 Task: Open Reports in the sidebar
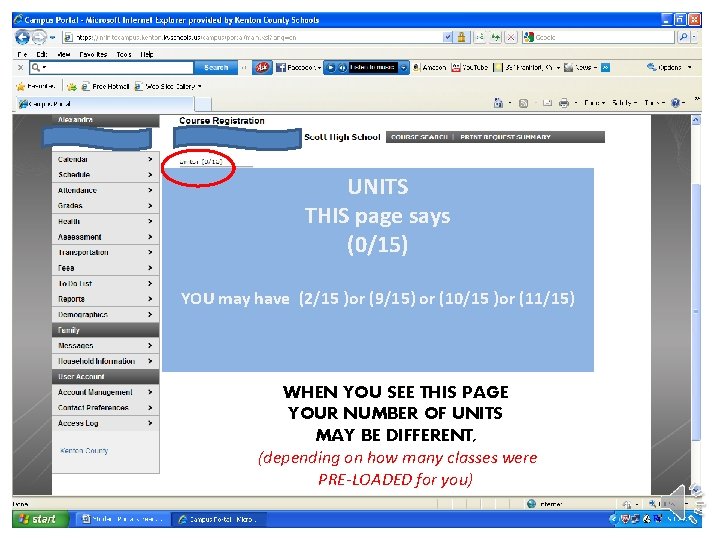[x=106, y=299]
